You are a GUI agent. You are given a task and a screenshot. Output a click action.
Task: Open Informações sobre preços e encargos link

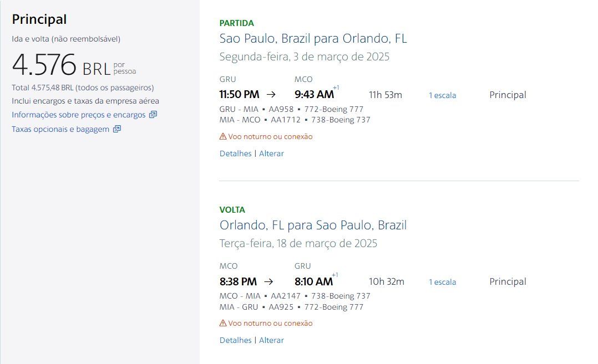(x=79, y=115)
